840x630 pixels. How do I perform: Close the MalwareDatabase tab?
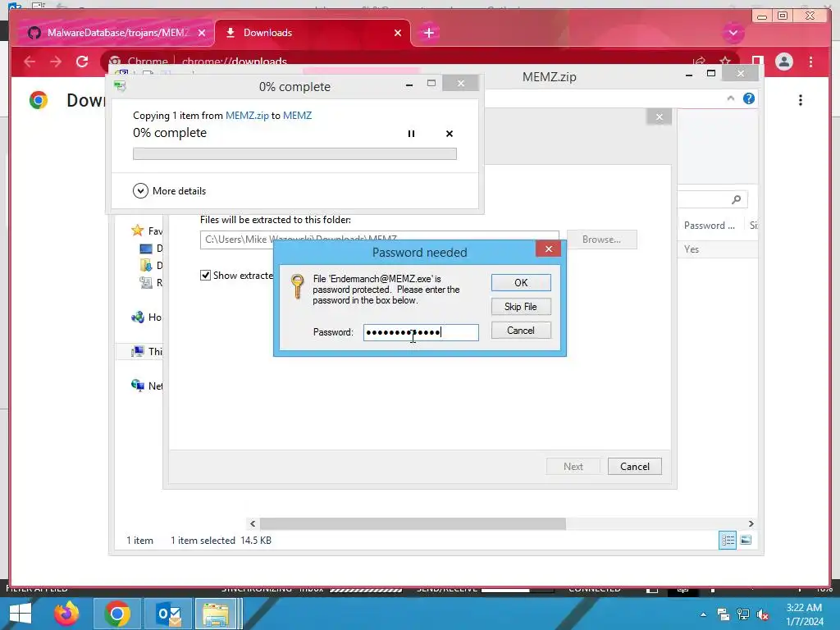pyautogui.click(x=202, y=33)
